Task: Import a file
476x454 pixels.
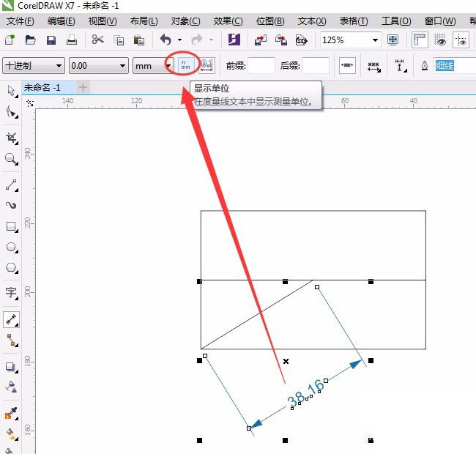Action: [x=261, y=40]
